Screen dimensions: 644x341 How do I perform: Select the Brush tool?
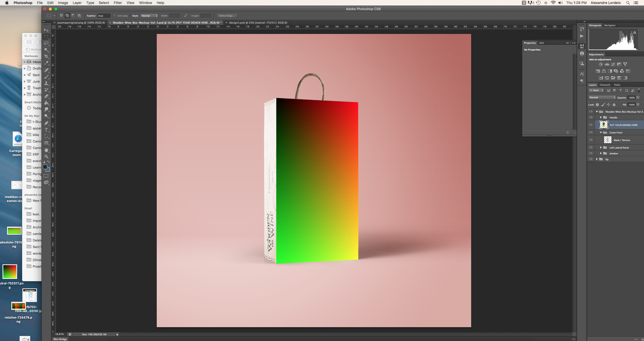click(x=46, y=77)
